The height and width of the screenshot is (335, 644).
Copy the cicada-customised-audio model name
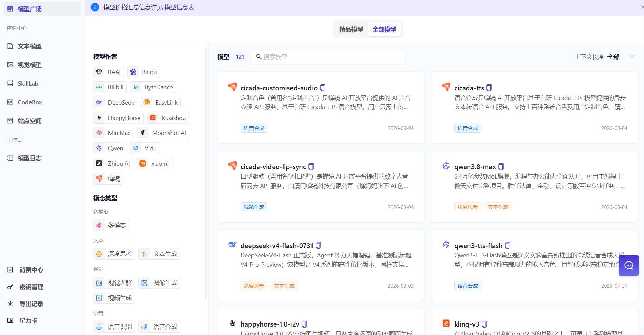323,88
